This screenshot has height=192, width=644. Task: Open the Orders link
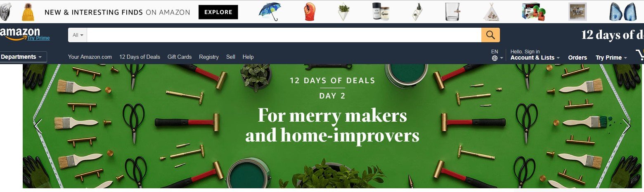click(578, 58)
